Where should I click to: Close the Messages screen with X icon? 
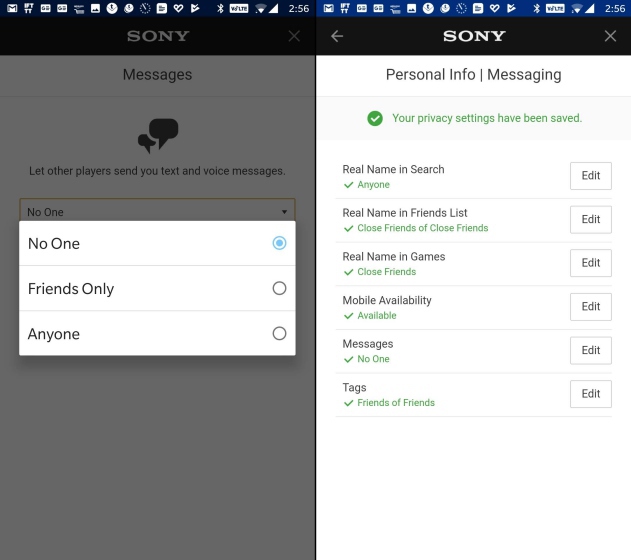pos(294,36)
